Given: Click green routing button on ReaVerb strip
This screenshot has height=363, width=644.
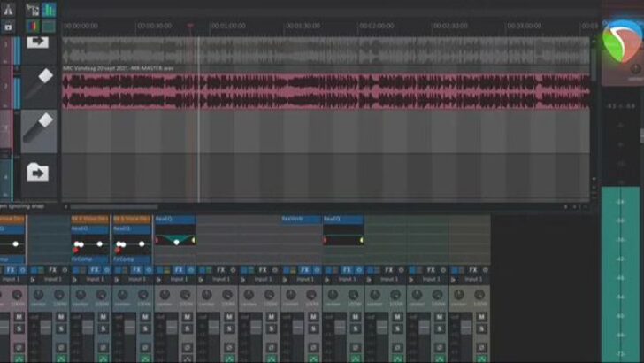Looking at the screenshot, I should (x=313, y=359).
